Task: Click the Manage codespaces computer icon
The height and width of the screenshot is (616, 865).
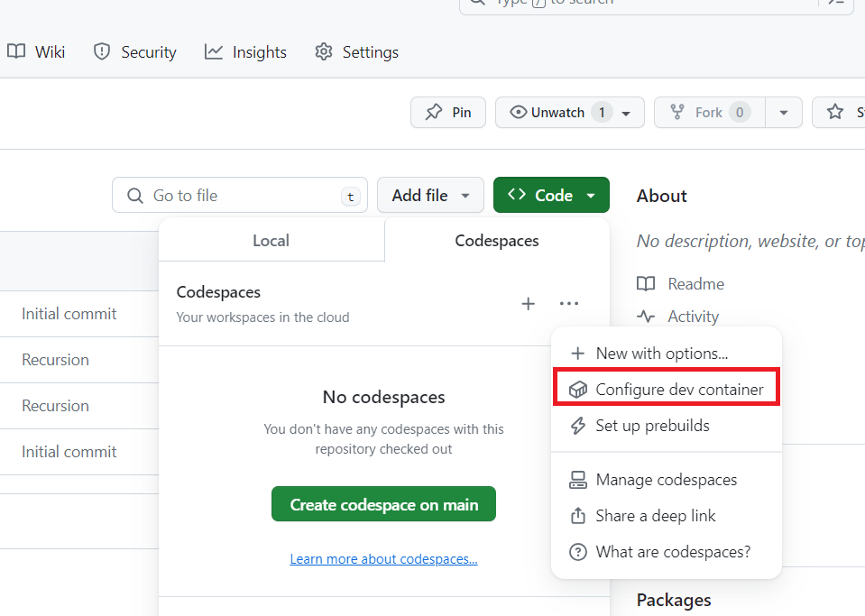Action: (577, 480)
